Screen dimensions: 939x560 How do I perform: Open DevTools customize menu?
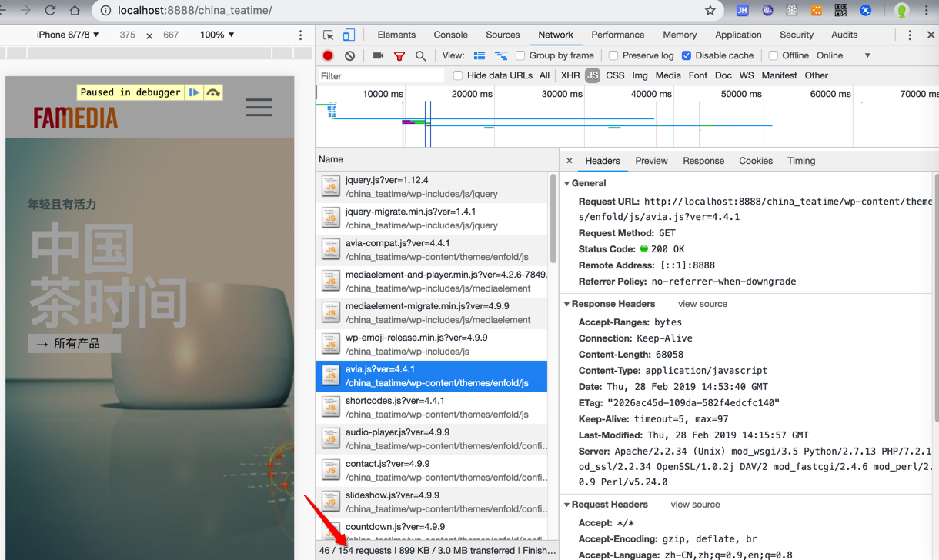coord(910,35)
